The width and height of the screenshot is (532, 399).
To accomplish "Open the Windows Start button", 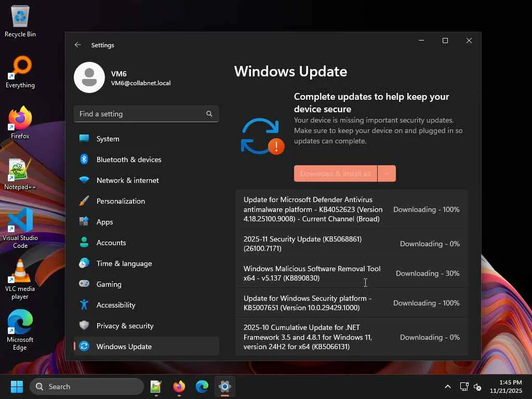I will [x=17, y=387].
